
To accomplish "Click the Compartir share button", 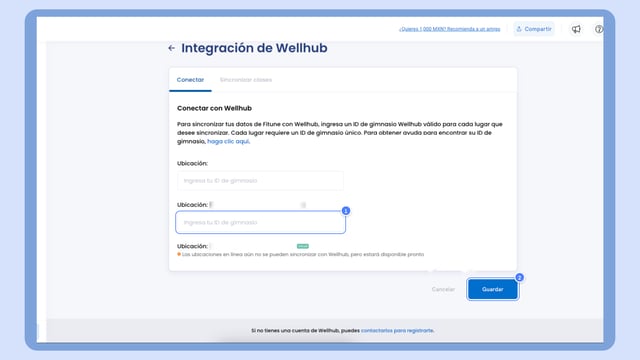I will [x=534, y=29].
